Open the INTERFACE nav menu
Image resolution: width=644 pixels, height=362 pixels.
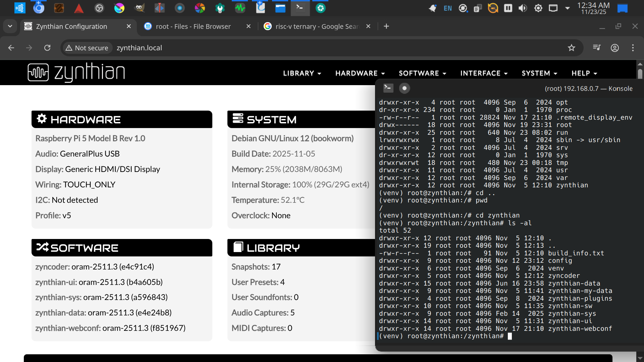click(x=484, y=73)
